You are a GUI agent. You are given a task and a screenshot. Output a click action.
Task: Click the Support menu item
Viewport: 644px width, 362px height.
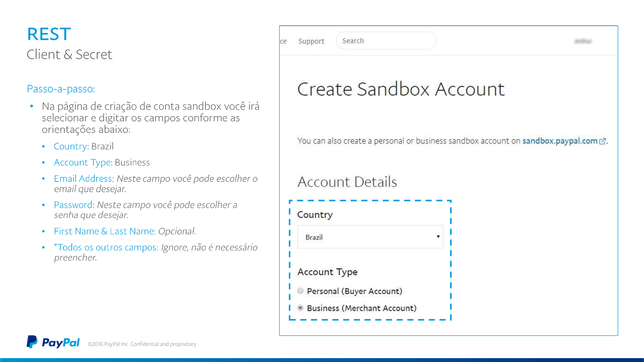[311, 41]
